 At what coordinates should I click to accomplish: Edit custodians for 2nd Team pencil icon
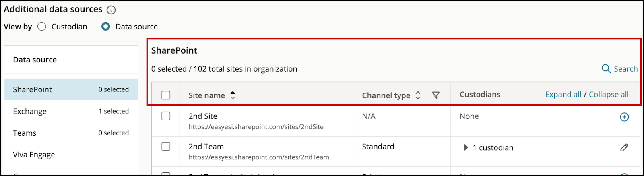click(x=624, y=147)
